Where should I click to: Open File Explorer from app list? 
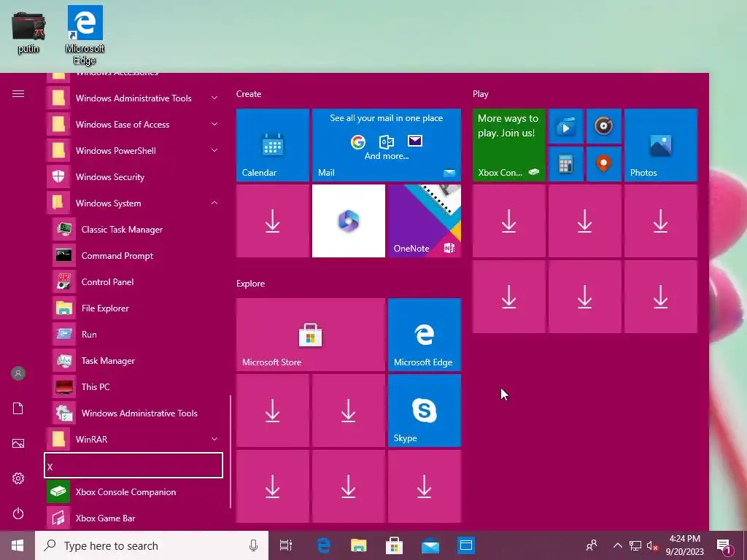[137, 308]
